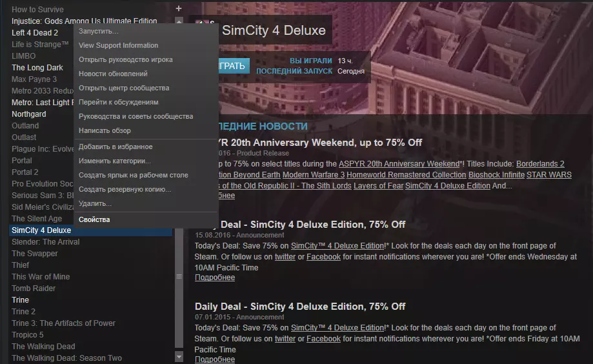Open ASPYR 20th Anniversary Weekend link
Image resolution: width=593 pixels, height=364 pixels.
click(399, 164)
